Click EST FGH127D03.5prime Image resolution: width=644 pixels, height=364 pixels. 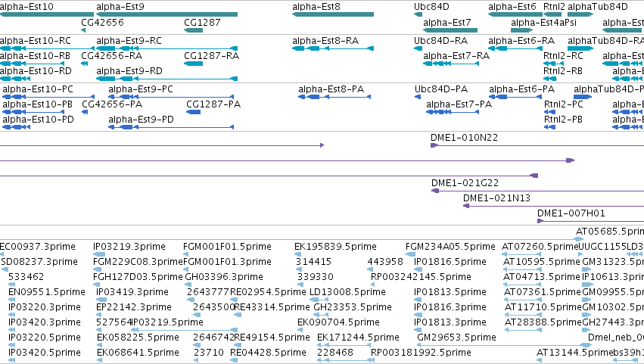138,277
